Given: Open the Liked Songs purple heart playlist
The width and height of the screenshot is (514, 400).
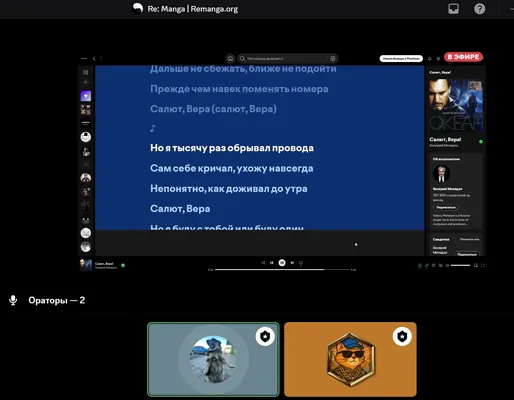Looking at the screenshot, I should click(86, 96).
